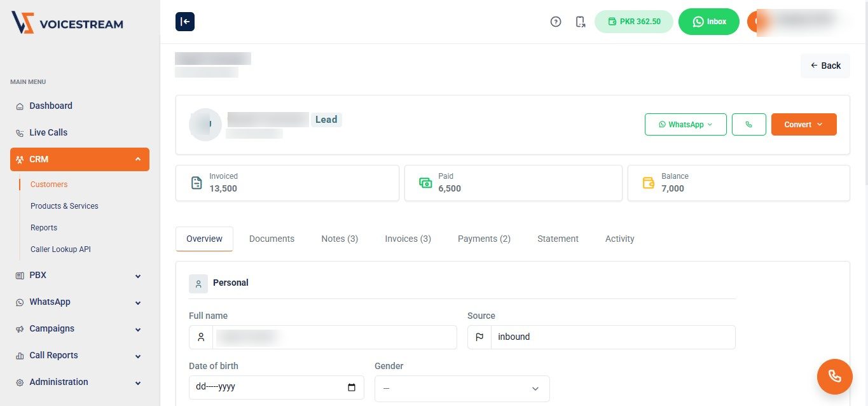Click the VoiceStream logo
The height and width of the screenshot is (406, 868).
point(67,23)
